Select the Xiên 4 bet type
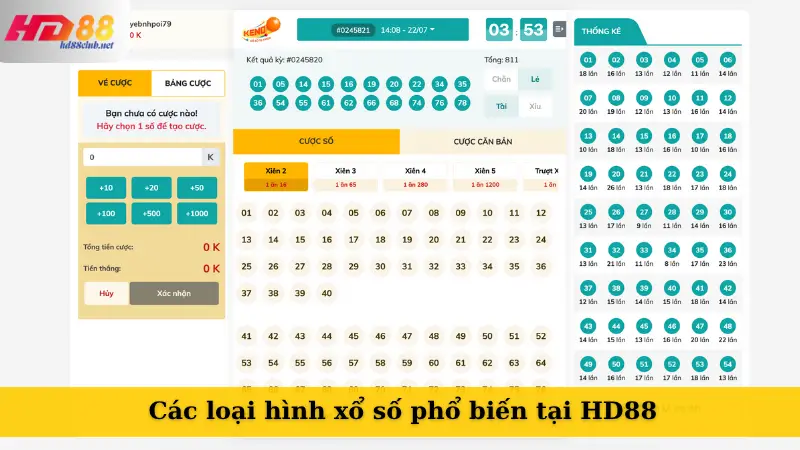The height and width of the screenshot is (450, 800). pos(415,177)
